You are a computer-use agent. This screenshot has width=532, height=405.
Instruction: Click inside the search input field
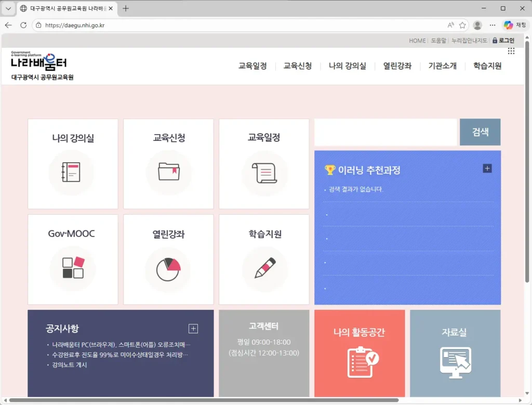pos(384,132)
